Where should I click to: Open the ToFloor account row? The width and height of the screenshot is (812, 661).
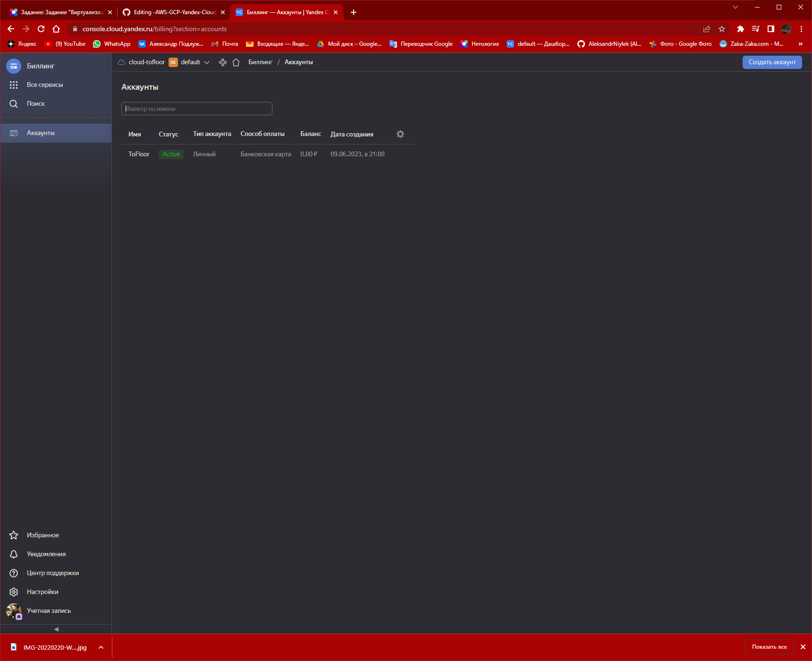click(x=268, y=154)
